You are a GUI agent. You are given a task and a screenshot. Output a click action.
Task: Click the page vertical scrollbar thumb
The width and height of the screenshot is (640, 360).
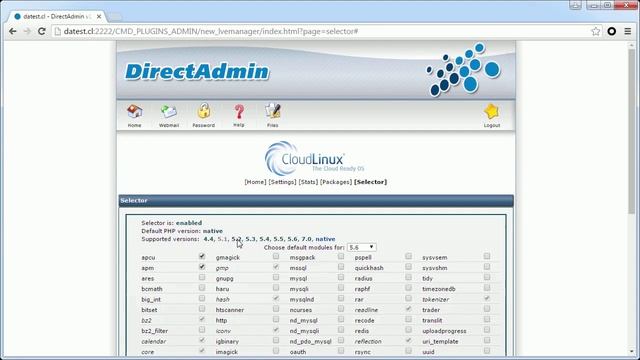pos(632,131)
